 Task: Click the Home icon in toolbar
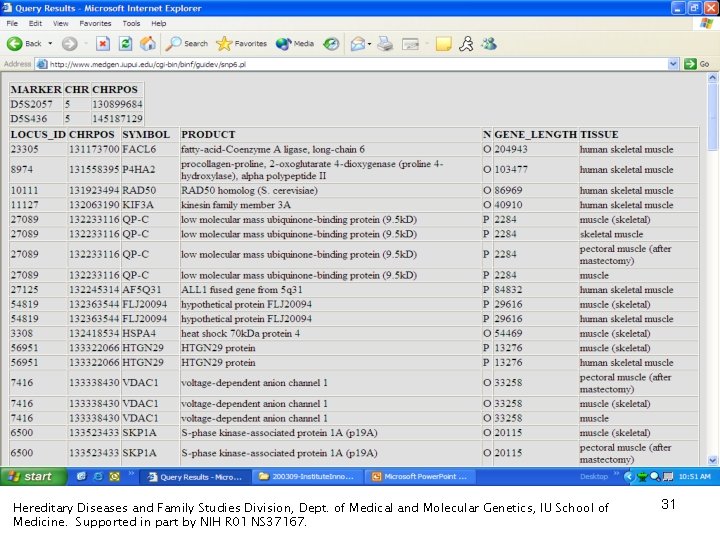[x=148, y=44]
